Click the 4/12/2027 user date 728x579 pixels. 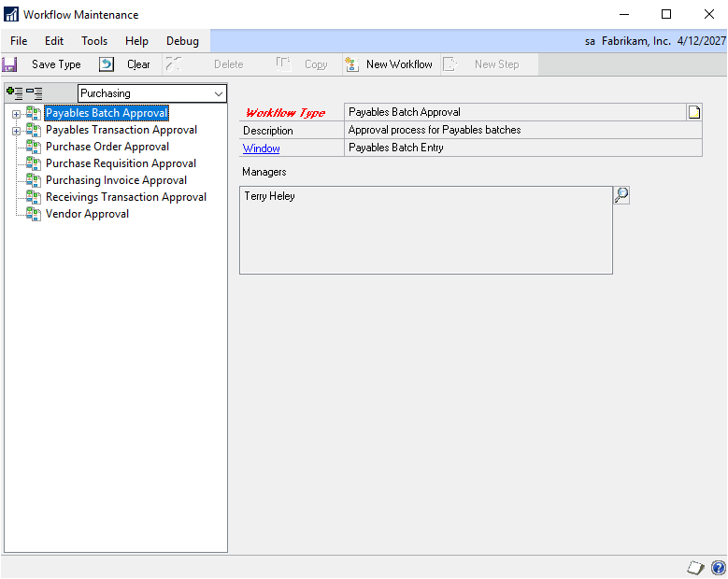click(702, 41)
